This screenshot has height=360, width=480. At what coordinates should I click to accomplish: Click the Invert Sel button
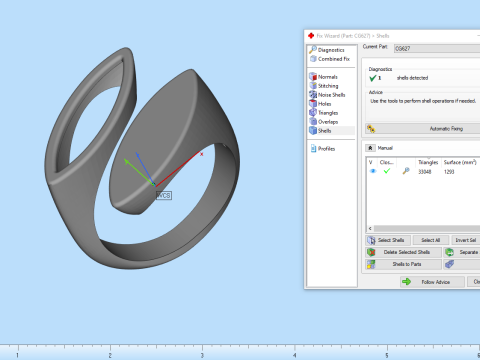pos(465,240)
